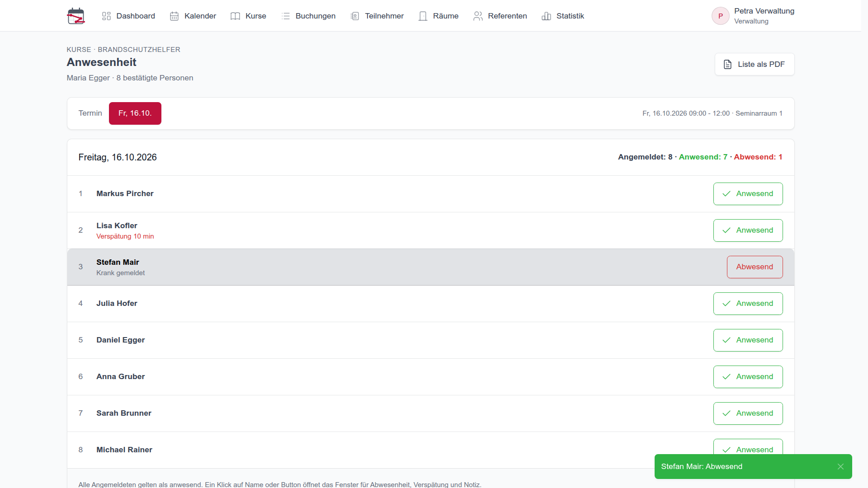
Task: Open the Kurse breadcrumb link
Action: point(79,50)
